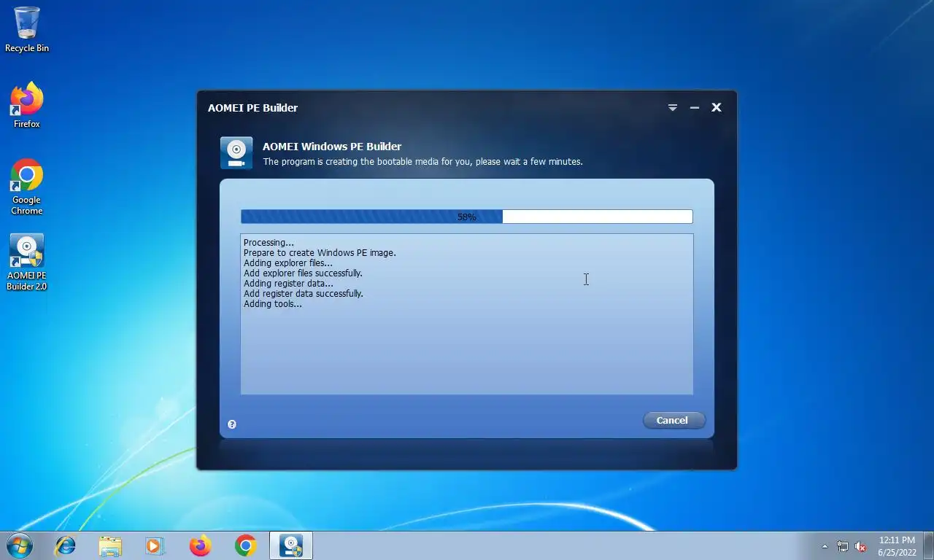Select the 'Adding tools...' log line
Screen dimensions: 934x560
tap(272, 304)
